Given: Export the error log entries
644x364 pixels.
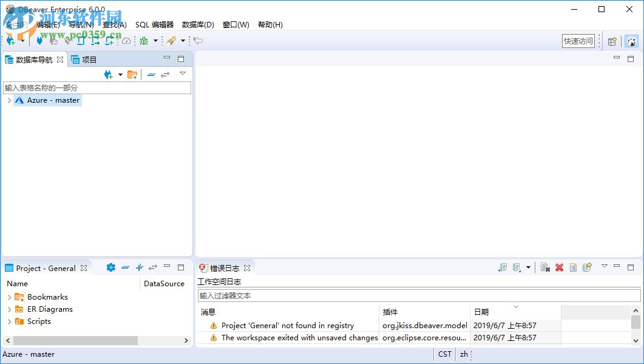Looking at the screenshot, I should (x=586, y=267).
